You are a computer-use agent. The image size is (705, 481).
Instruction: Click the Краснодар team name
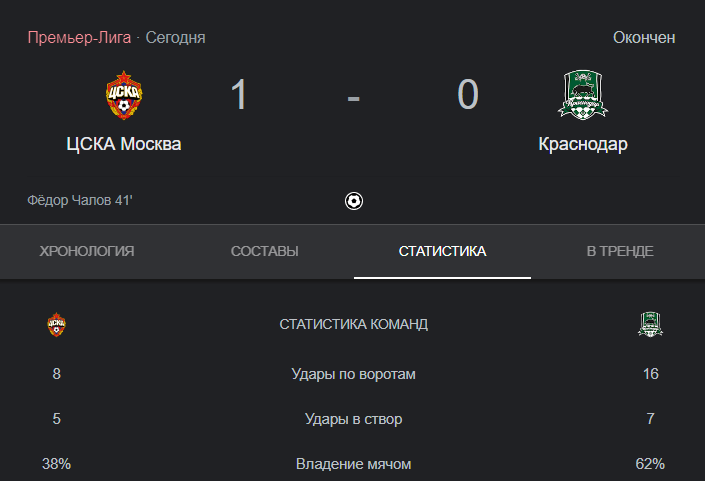click(x=583, y=144)
